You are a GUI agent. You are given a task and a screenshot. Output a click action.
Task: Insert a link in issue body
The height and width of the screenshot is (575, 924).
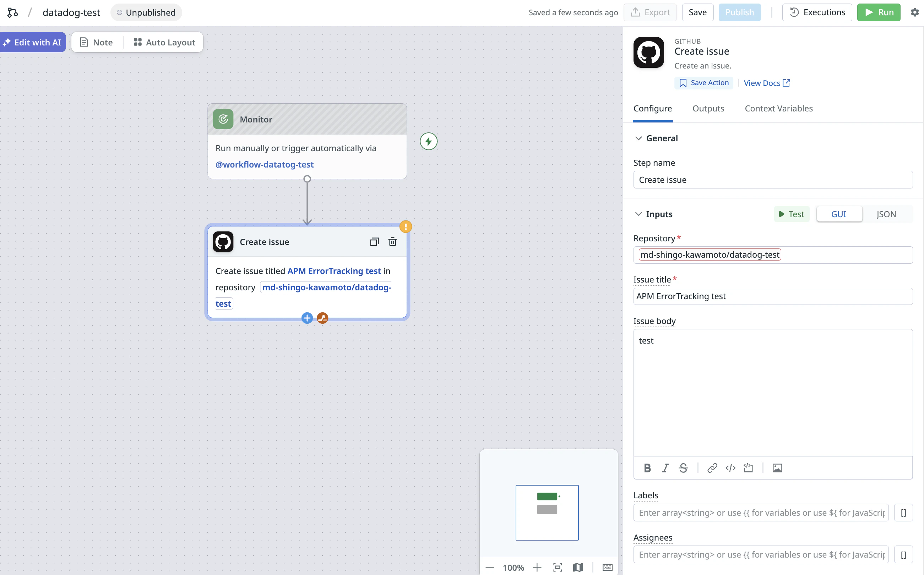click(712, 468)
